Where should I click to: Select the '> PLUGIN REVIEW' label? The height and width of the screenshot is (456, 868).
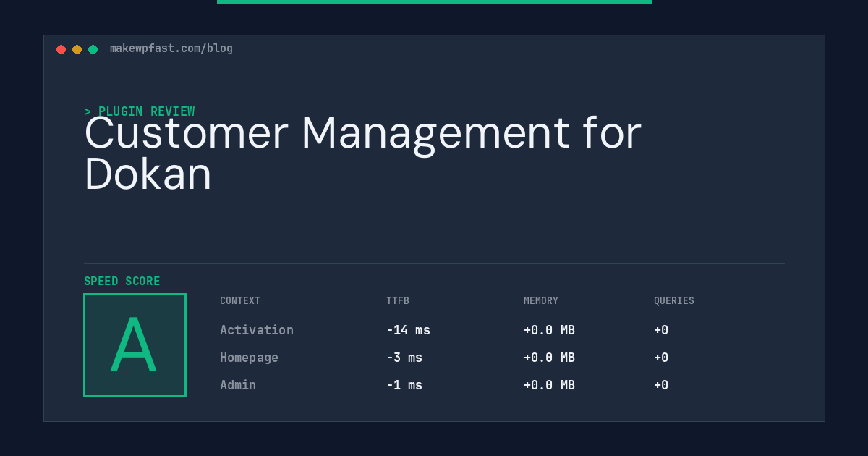click(140, 111)
